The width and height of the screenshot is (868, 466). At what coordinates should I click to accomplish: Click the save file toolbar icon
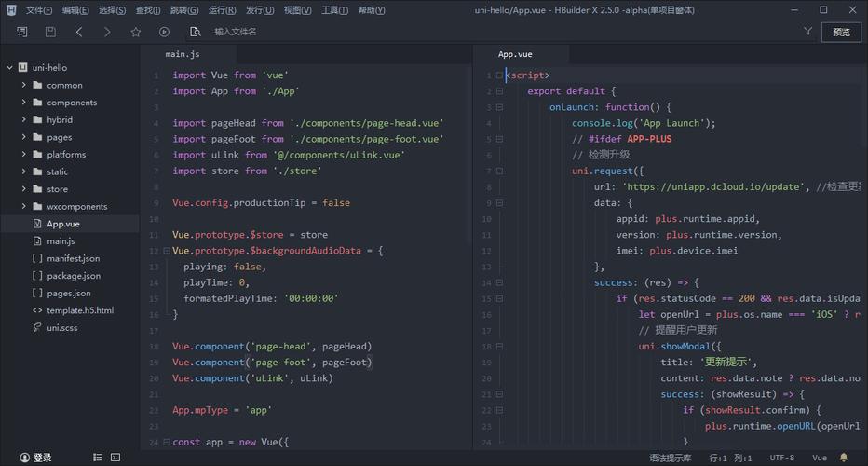50,32
